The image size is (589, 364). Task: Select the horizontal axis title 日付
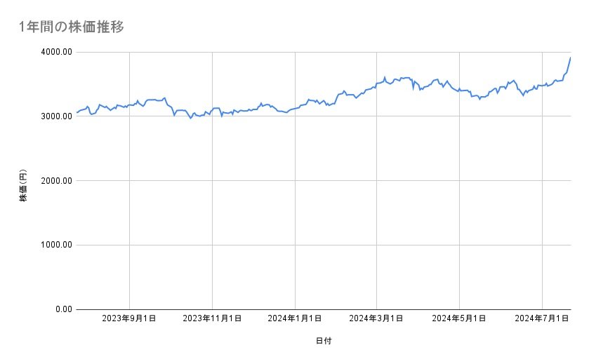click(324, 341)
